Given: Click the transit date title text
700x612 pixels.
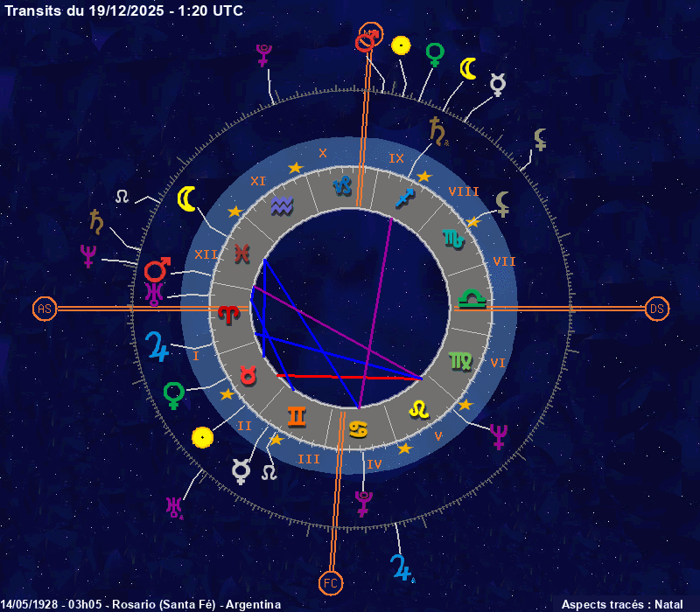Looking at the screenshot, I should (x=124, y=10).
